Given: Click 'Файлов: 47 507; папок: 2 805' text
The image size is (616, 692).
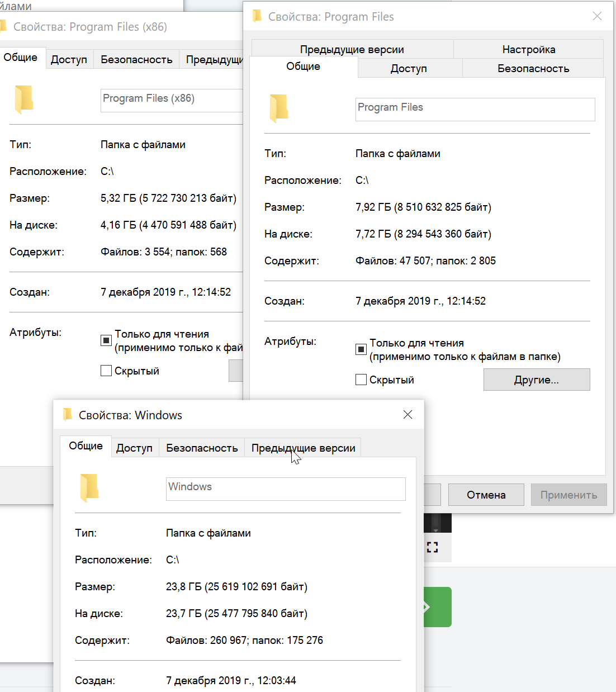Looking at the screenshot, I should coord(425,261).
